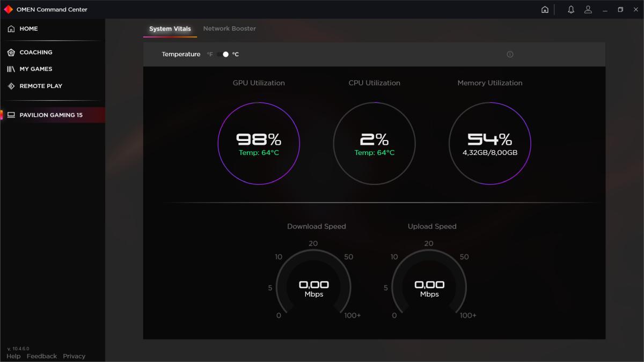Screen dimensions: 644x362
Task: Open the Feedback link
Action: pyautogui.click(x=42, y=356)
